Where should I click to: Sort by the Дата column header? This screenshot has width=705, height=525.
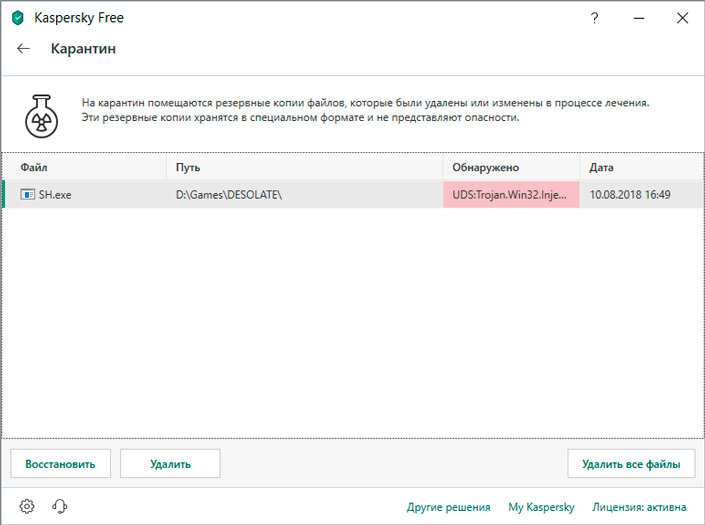(641, 167)
